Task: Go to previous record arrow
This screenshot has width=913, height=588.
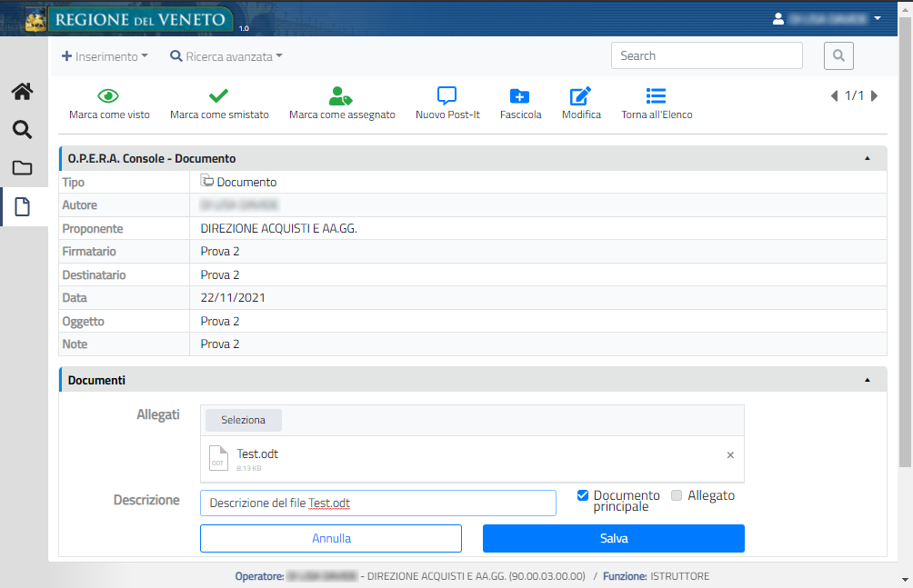Action: [x=835, y=96]
